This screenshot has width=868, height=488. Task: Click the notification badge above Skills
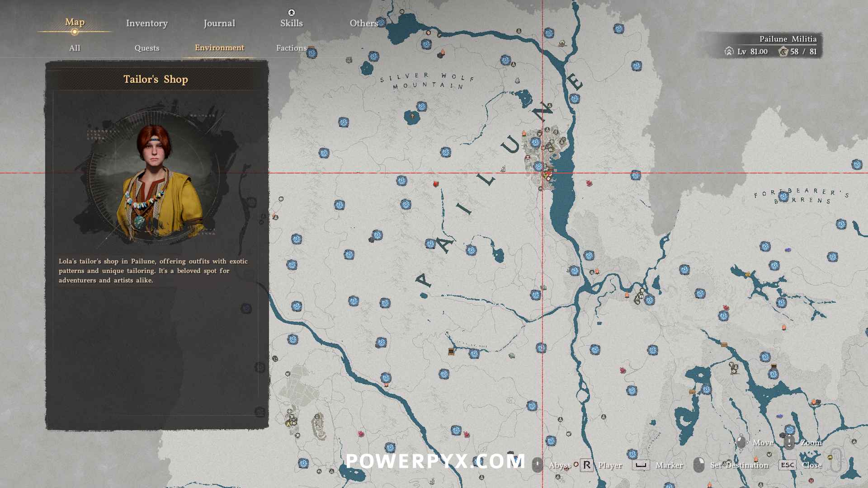[x=292, y=12]
